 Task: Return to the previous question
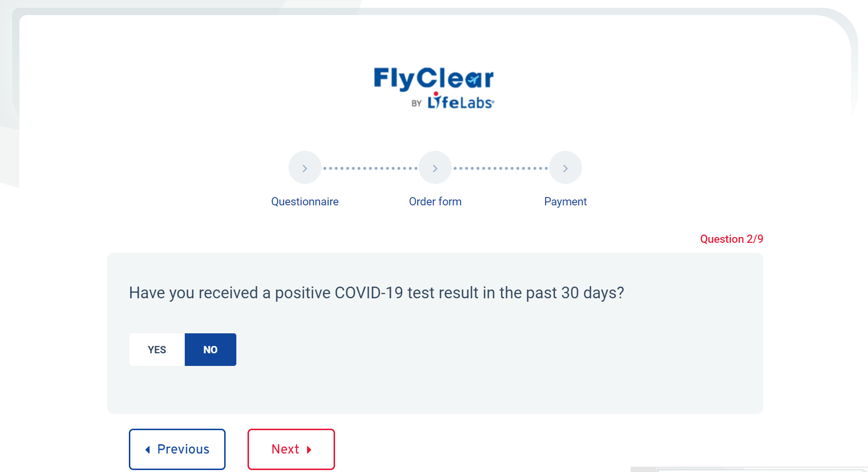[x=177, y=449]
